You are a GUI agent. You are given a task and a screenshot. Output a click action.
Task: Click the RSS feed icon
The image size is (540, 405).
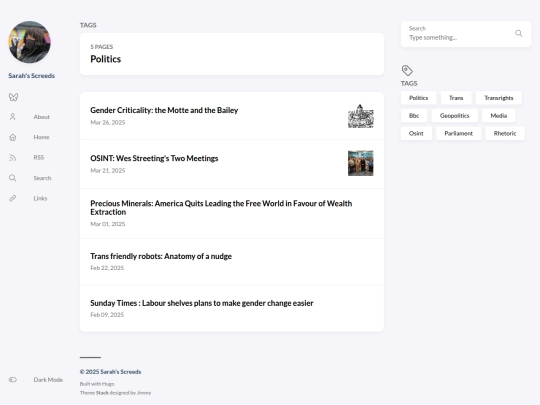pos(13,158)
